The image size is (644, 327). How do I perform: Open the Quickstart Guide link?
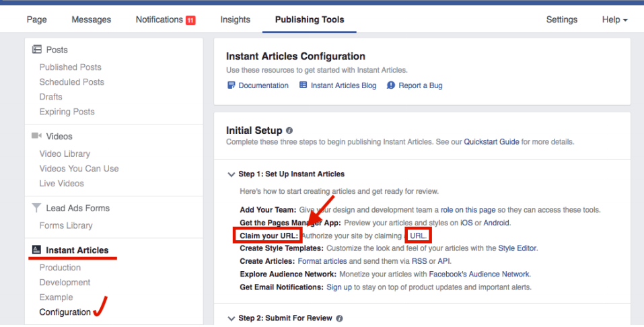492,142
